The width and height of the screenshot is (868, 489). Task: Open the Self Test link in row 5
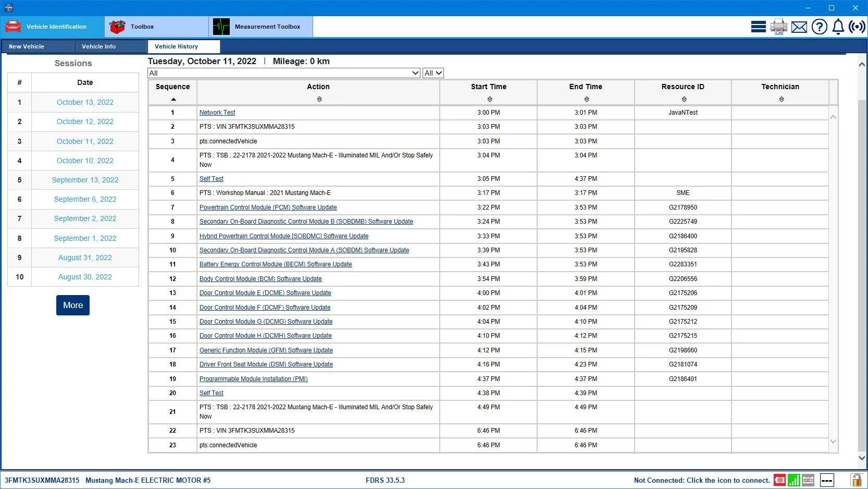pos(212,179)
